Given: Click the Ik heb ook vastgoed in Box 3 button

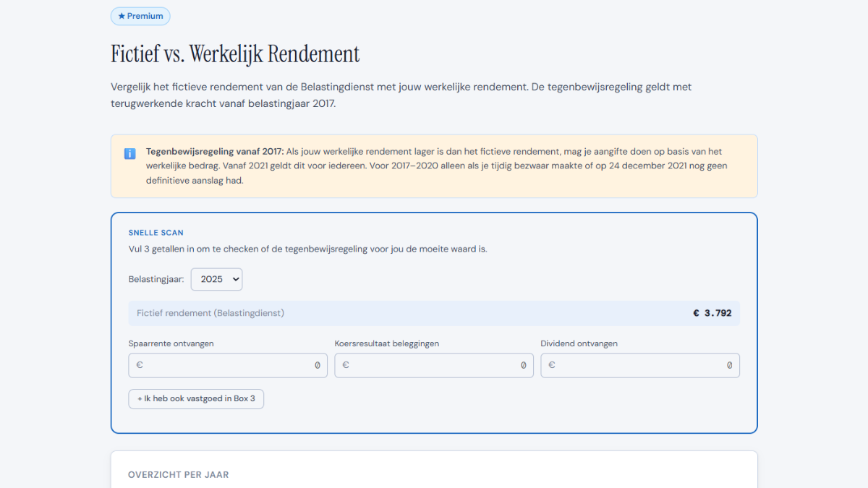Looking at the screenshot, I should (x=195, y=398).
